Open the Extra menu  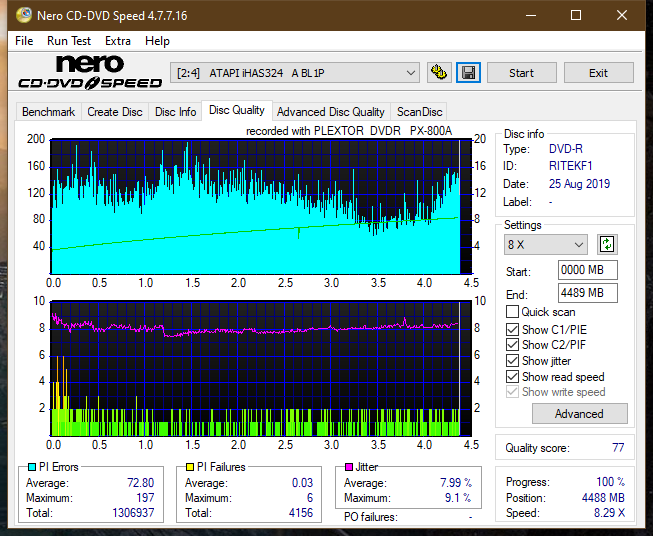click(118, 41)
